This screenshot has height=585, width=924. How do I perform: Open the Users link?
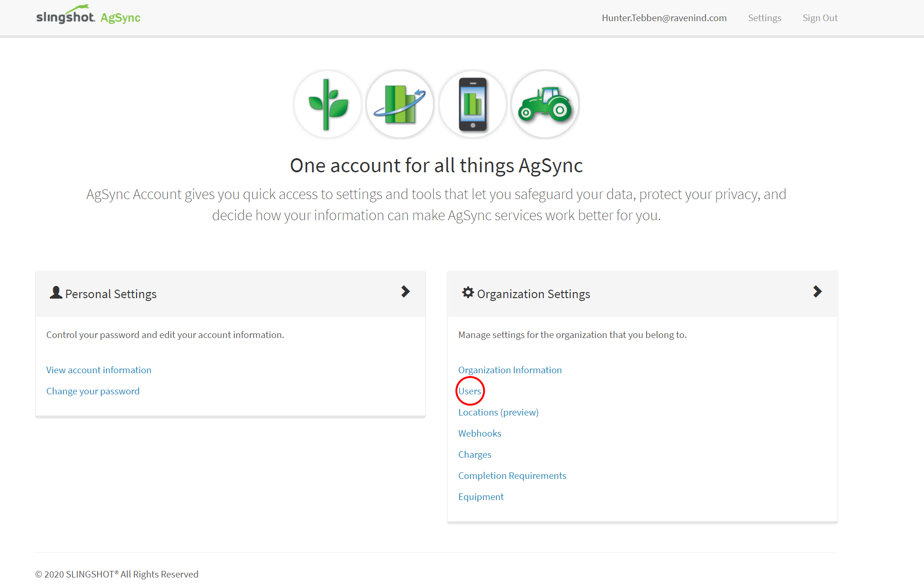click(x=470, y=391)
